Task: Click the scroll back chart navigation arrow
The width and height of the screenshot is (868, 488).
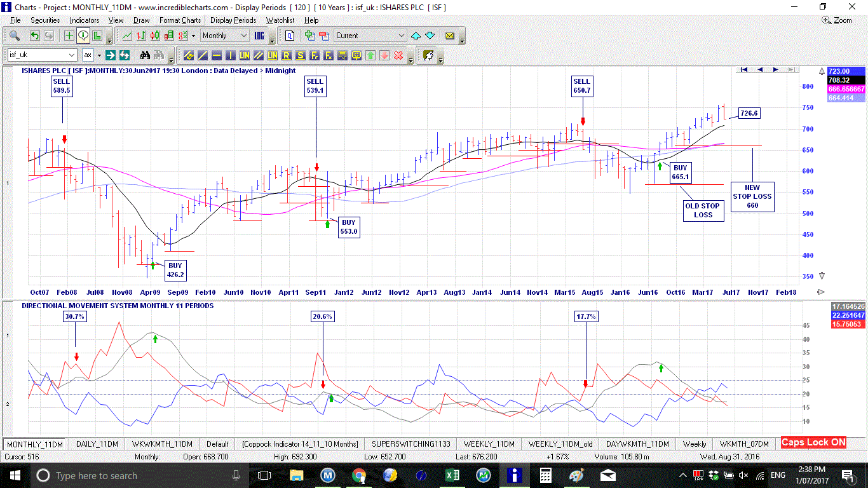Action: [761, 70]
